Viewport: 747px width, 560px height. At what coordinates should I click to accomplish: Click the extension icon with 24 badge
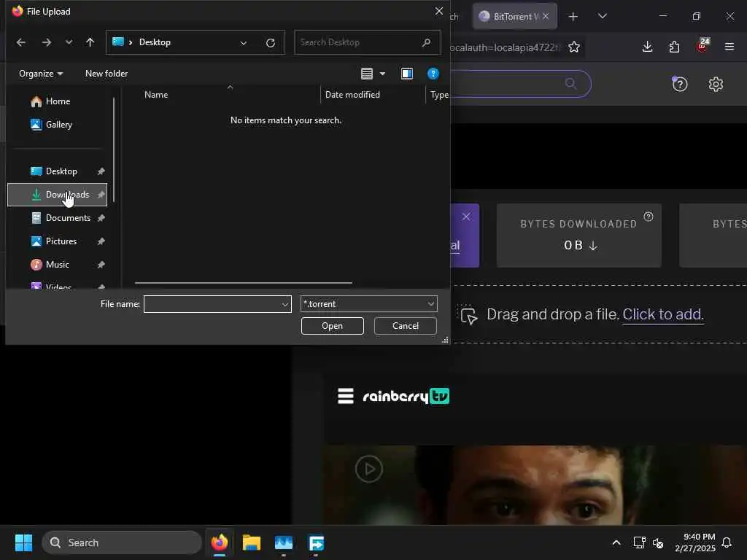pyautogui.click(x=703, y=46)
